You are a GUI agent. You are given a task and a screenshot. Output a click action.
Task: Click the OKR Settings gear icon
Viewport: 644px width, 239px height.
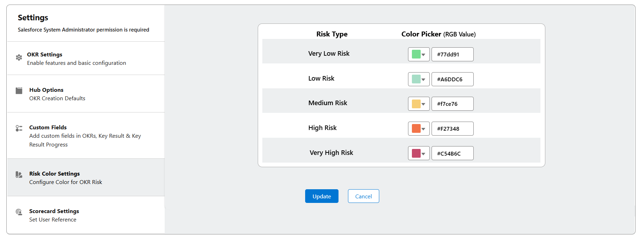point(19,57)
